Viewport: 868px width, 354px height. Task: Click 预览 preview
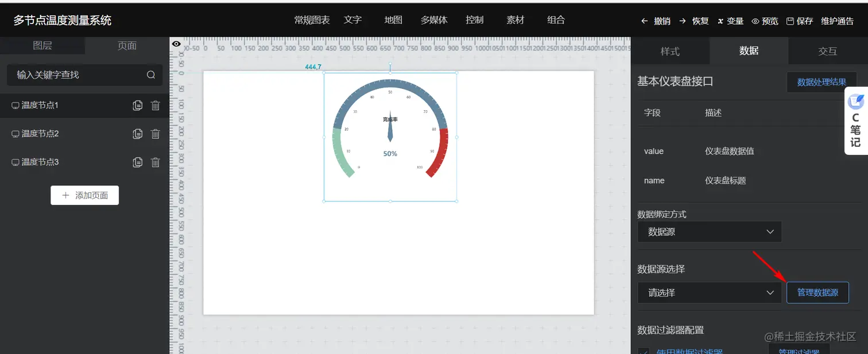coord(765,21)
